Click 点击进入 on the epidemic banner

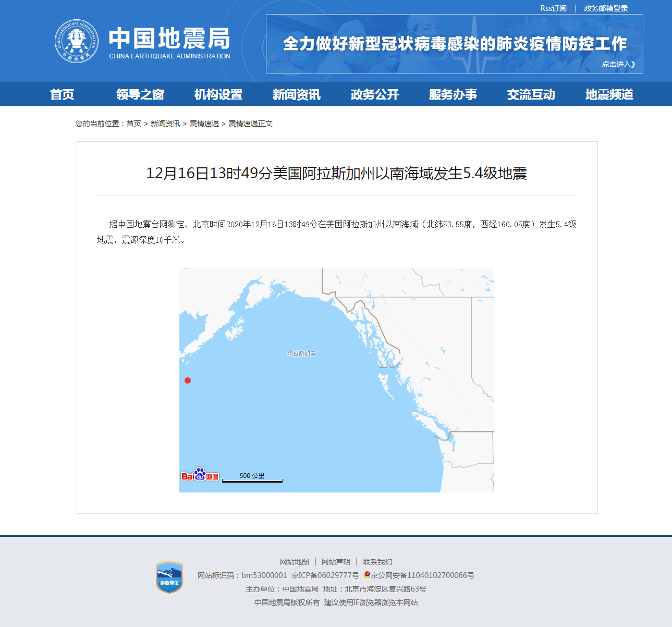point(618,64)
